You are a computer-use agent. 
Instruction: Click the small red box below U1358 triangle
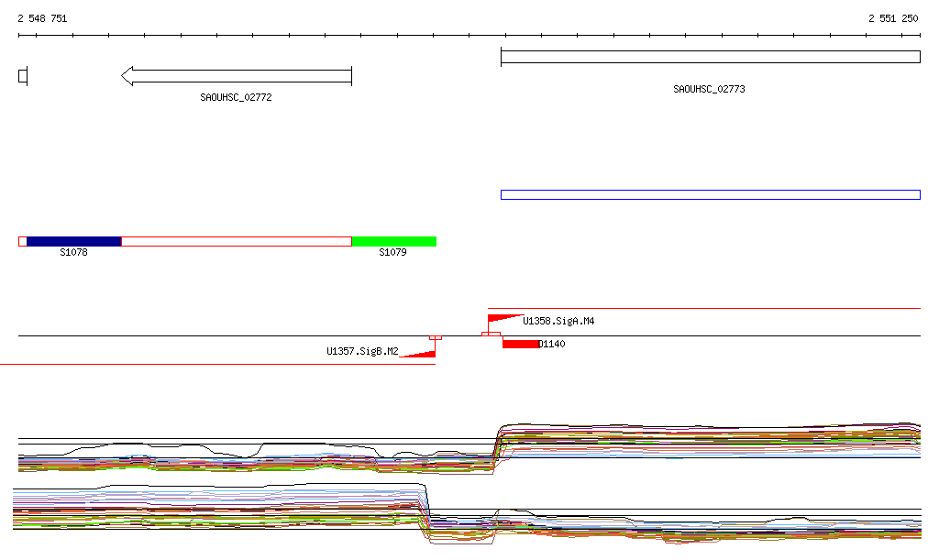[x=491, y=335]
